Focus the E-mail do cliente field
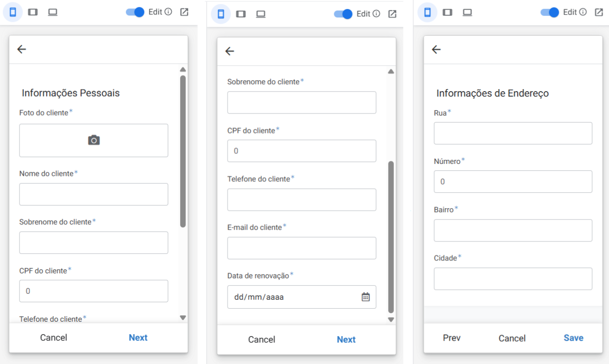The image size is (609, 364). click(x=302, y=248)
